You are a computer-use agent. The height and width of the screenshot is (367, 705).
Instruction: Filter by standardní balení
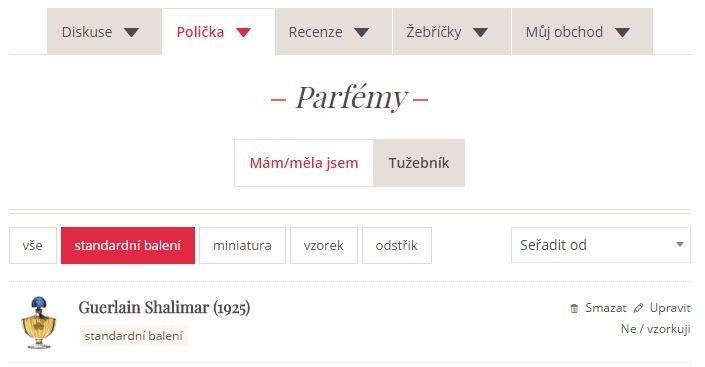128,246
